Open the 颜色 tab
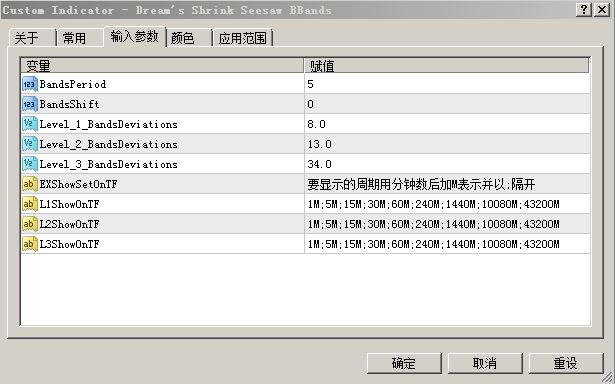 tap(189, 38)
